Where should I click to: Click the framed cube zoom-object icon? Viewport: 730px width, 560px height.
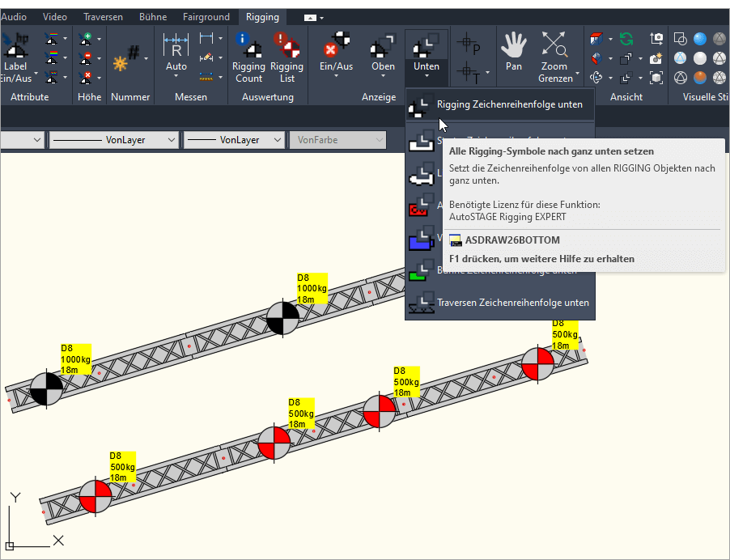click(656, 77)
